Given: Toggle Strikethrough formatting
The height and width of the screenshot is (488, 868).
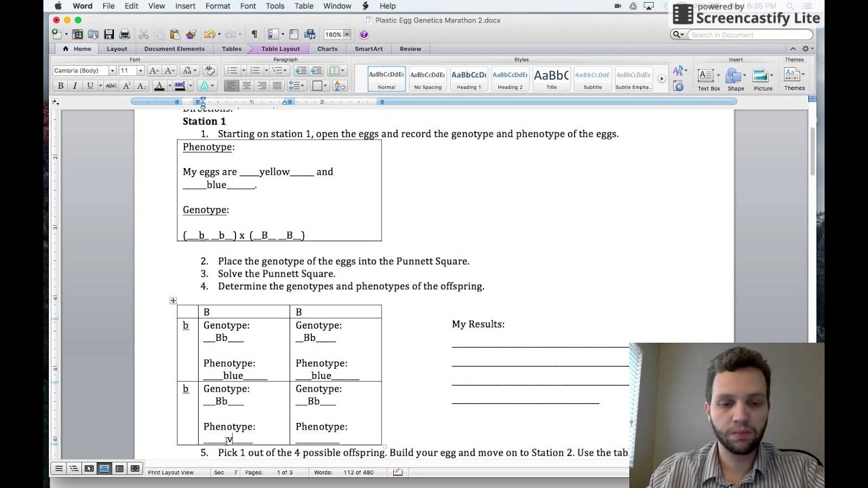Looking at the screenshot, I should pos(111,86).
